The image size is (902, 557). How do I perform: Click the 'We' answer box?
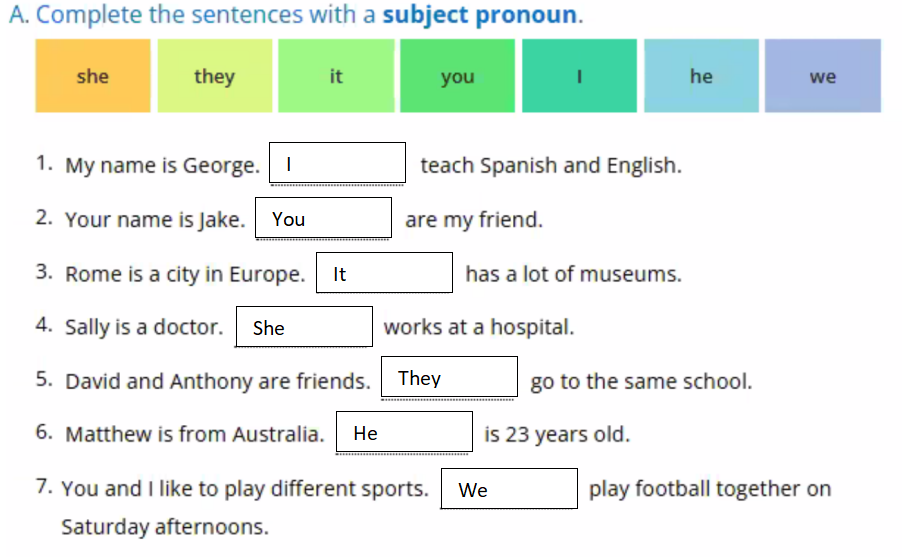tap(509, 489)
